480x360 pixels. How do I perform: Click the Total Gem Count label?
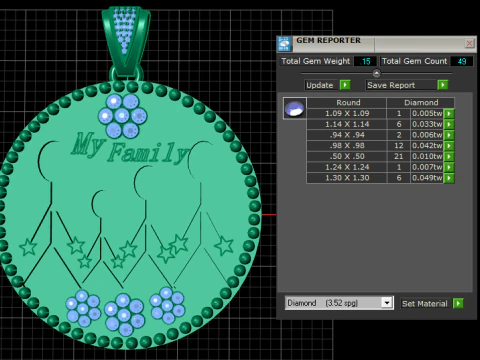[414, 61]
